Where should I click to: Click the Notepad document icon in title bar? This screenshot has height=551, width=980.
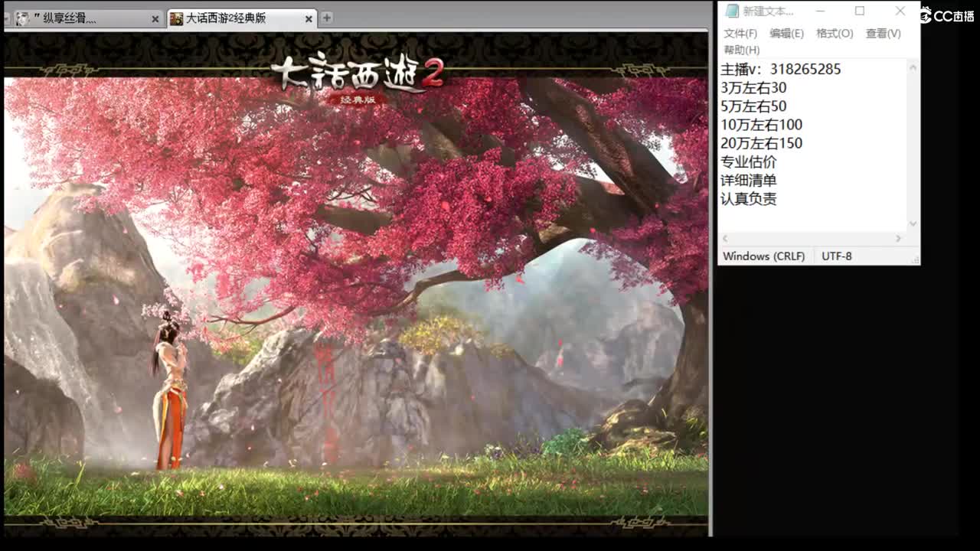732,11
